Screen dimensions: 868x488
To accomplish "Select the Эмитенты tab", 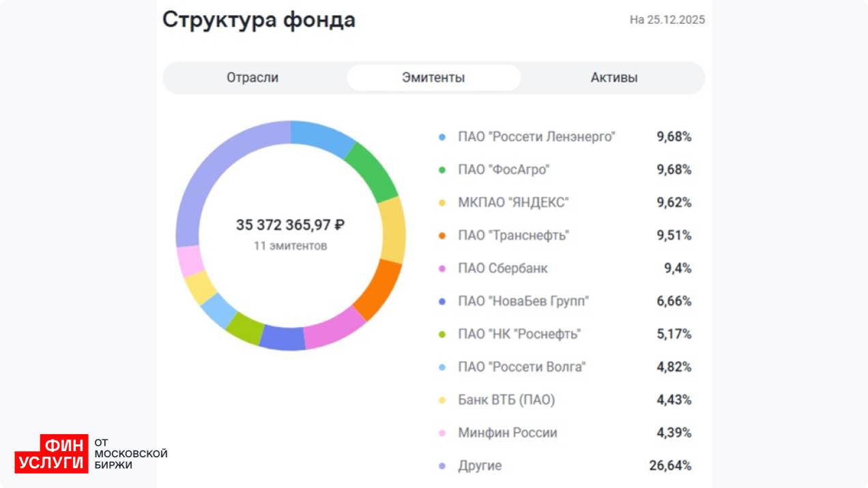I will 433,78.
